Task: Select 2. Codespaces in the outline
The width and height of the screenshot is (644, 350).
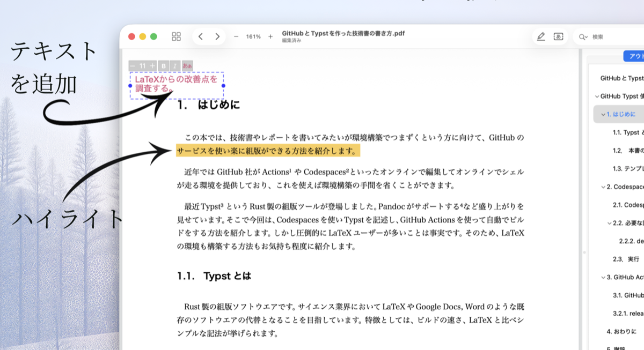Action: 625,187
